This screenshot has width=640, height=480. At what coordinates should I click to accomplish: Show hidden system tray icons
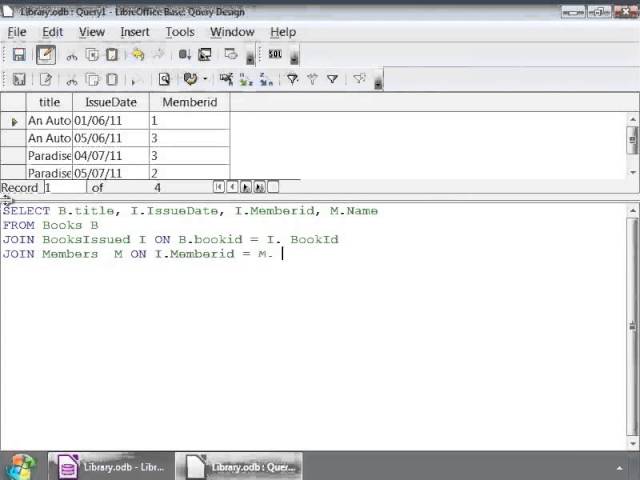coord(619,468)
